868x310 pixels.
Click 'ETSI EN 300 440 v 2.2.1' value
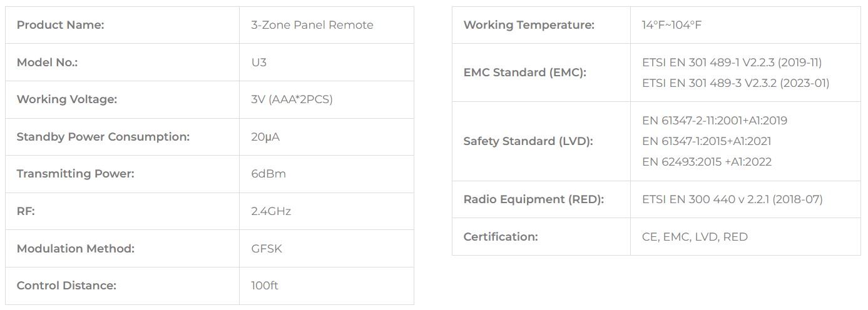[732, 199]
